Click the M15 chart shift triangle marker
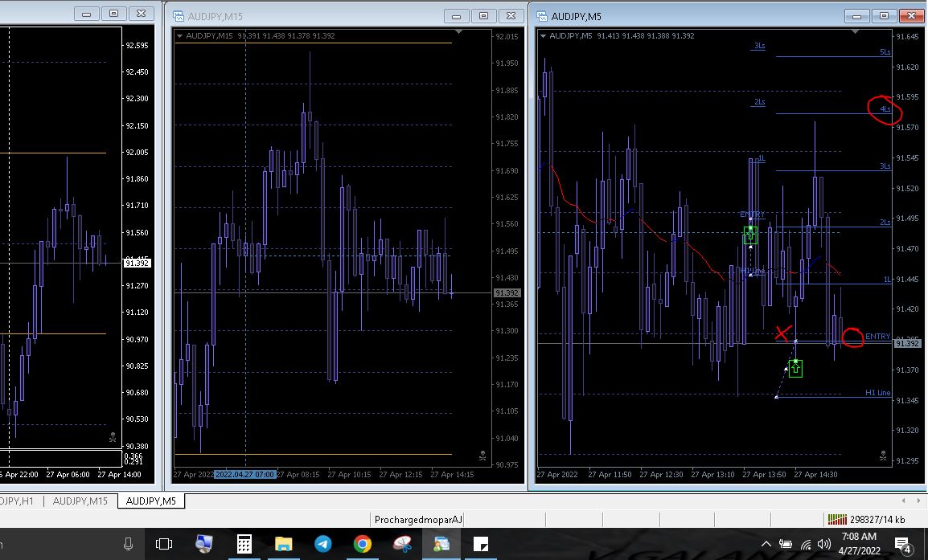Viewport: 928px width, 560px height. (458, 32)
